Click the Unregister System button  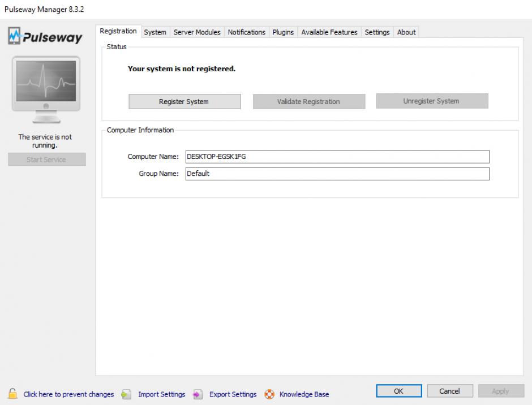pos(432,101)
